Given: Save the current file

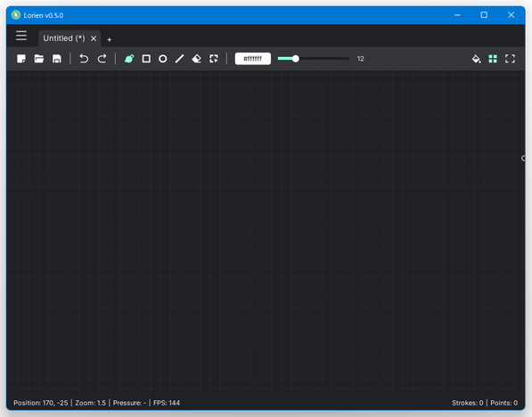Looking at the screenshot, I should click(57, 59).
